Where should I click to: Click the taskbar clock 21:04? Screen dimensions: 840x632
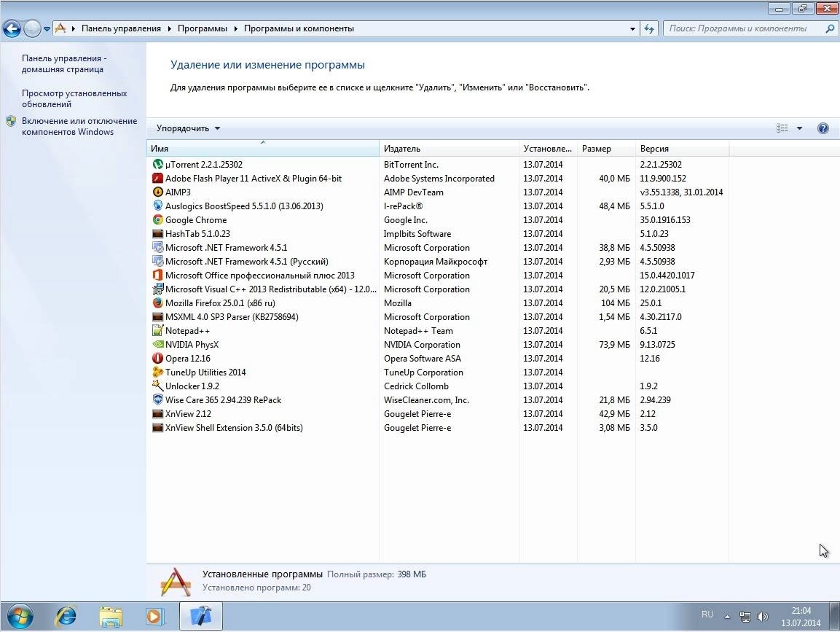801,611
